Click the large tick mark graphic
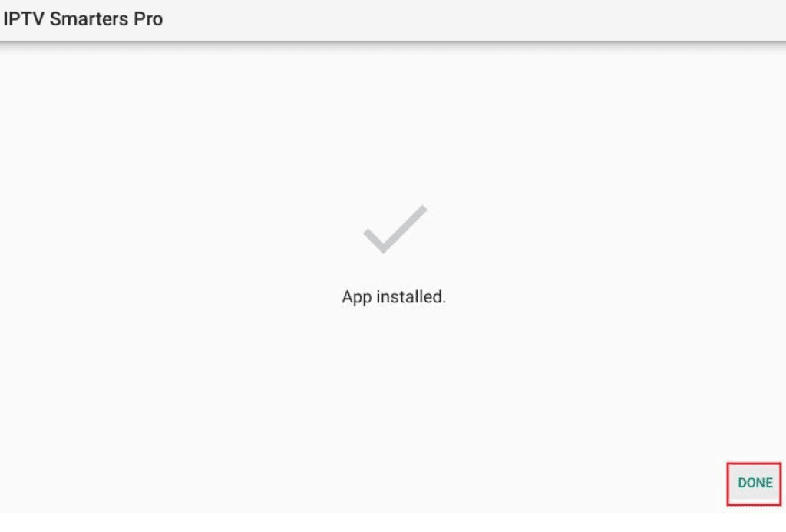 (x=395, y=229)
